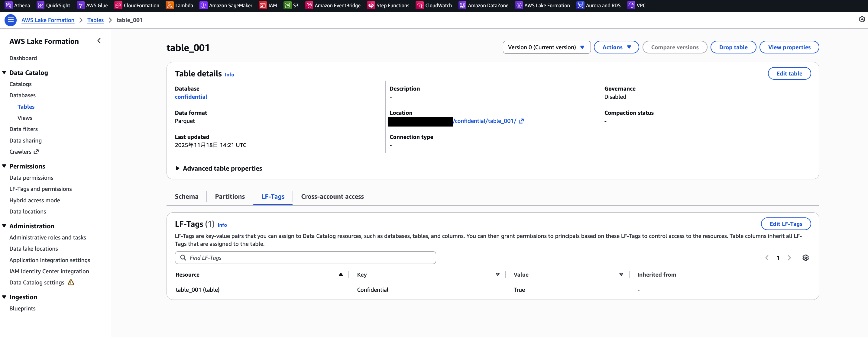Click the warning icon beside Data Catalog settings
This screenshot has height=337, width=868.
click(71, 283)
